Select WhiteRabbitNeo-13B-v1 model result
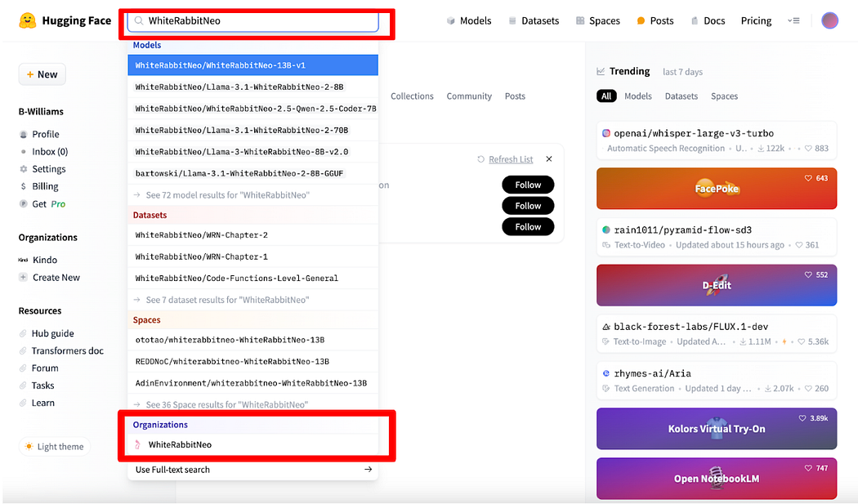 pyautogui.click(x=252, y=65)
